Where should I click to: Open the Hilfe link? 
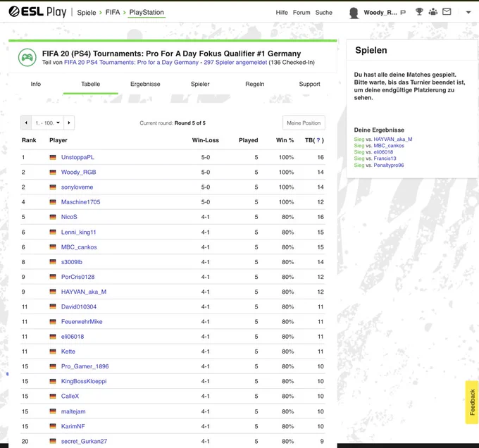282,13
